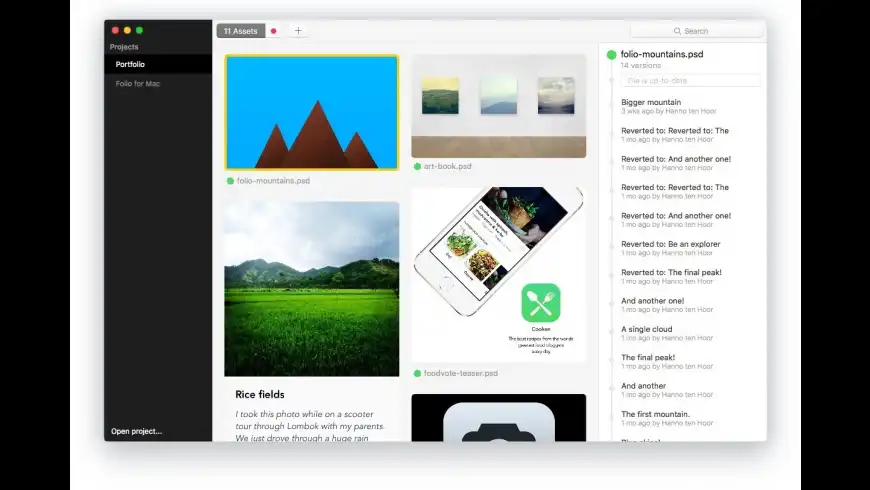Open the Folio for Mac project
The height and width of the screenshot is (490, 870).
[158, 84]
